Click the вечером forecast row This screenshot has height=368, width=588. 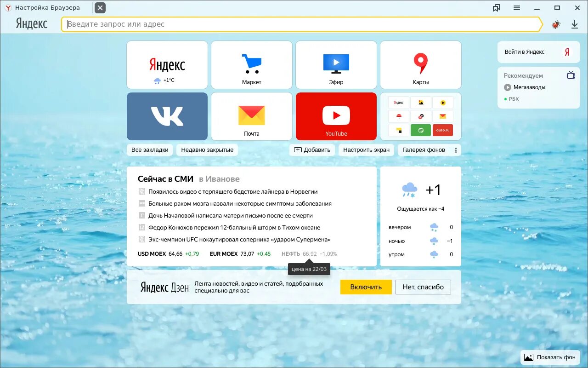coord(421,227)
